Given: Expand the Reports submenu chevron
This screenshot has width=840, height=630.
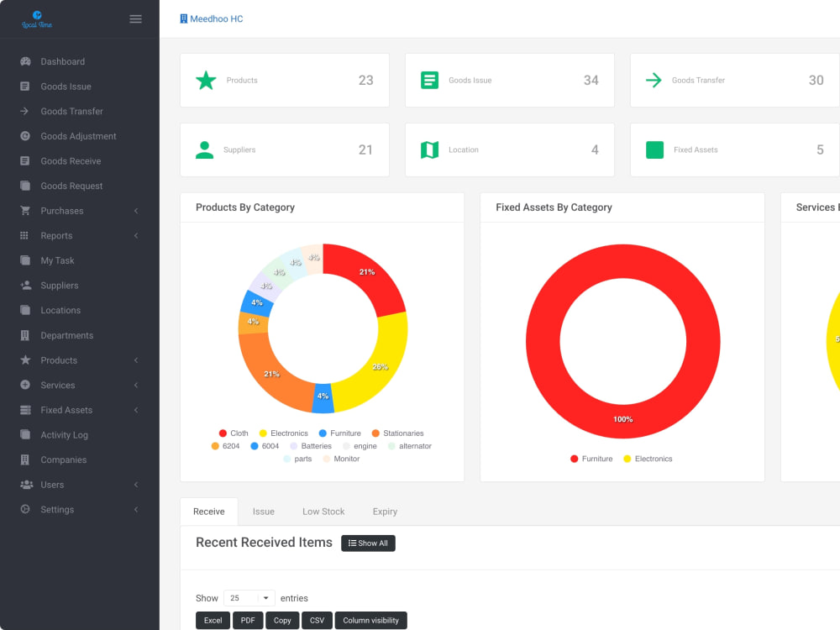Looking at the screenshot, I should (136, 235).
